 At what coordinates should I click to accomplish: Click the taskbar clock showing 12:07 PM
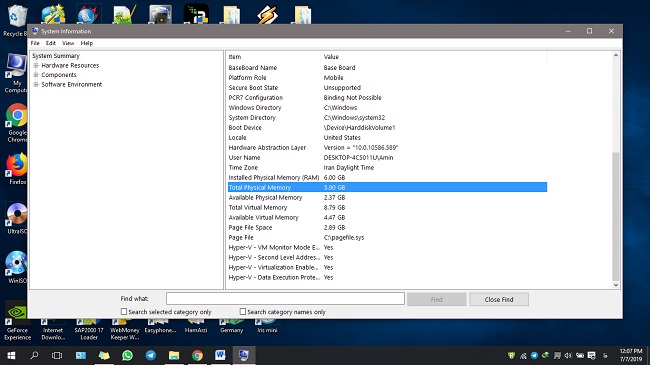coord(631,355)
